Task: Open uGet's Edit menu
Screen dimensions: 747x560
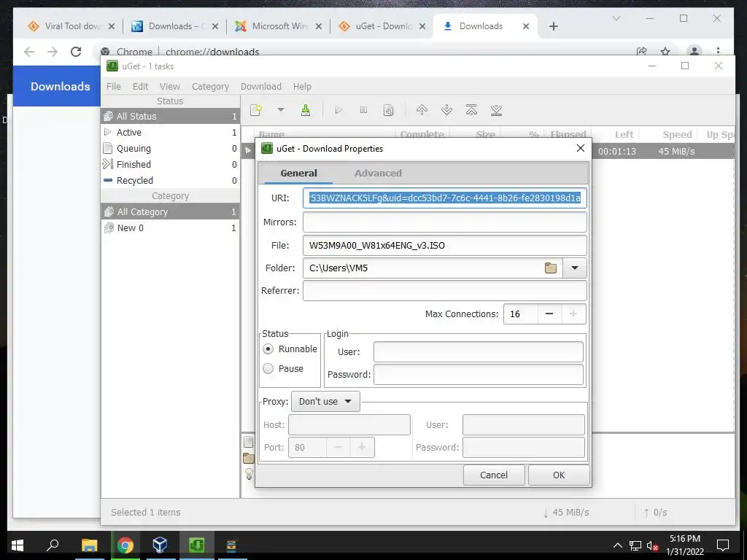Action: point(140,86)
